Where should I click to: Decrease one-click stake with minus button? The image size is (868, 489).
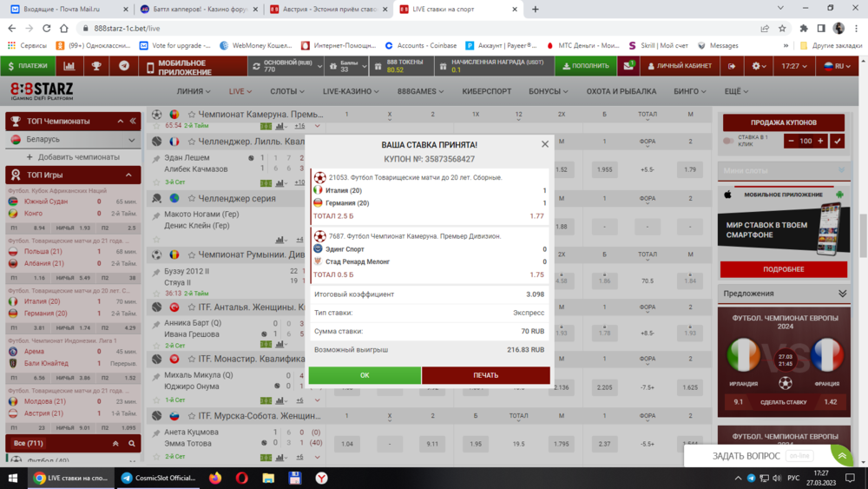point(791,142)
